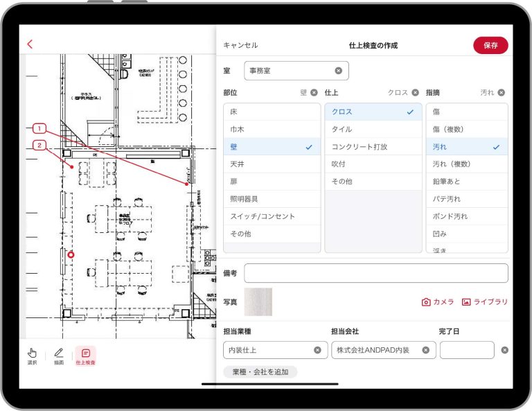Image resolution: width=532 pixels, height=411 pixels.
Task: Clear the 部位 壁 selection
Action: coord(314,92)
